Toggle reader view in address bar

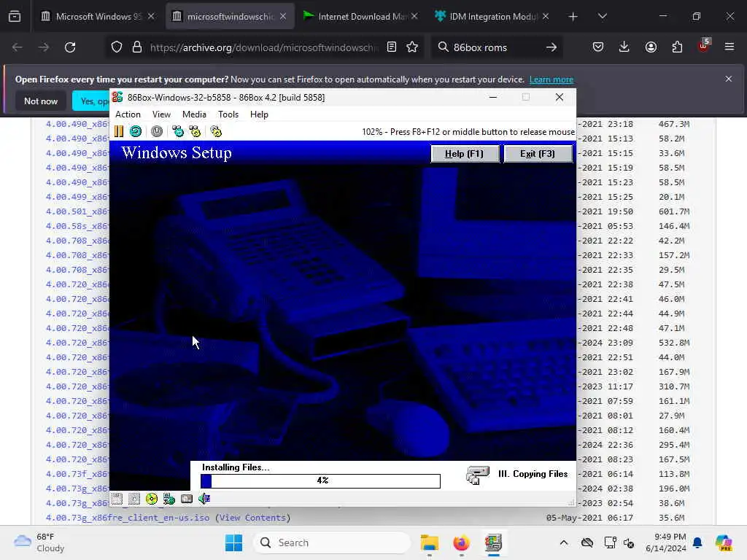(x=392, y=47)
